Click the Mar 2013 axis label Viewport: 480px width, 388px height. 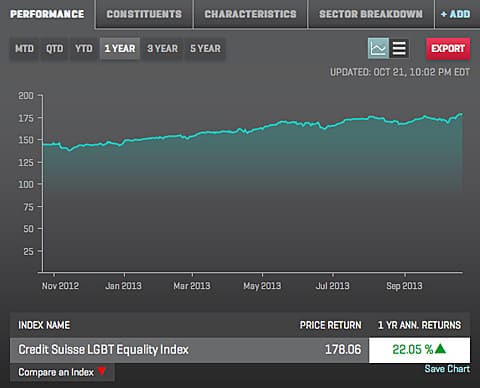[192, 286]
